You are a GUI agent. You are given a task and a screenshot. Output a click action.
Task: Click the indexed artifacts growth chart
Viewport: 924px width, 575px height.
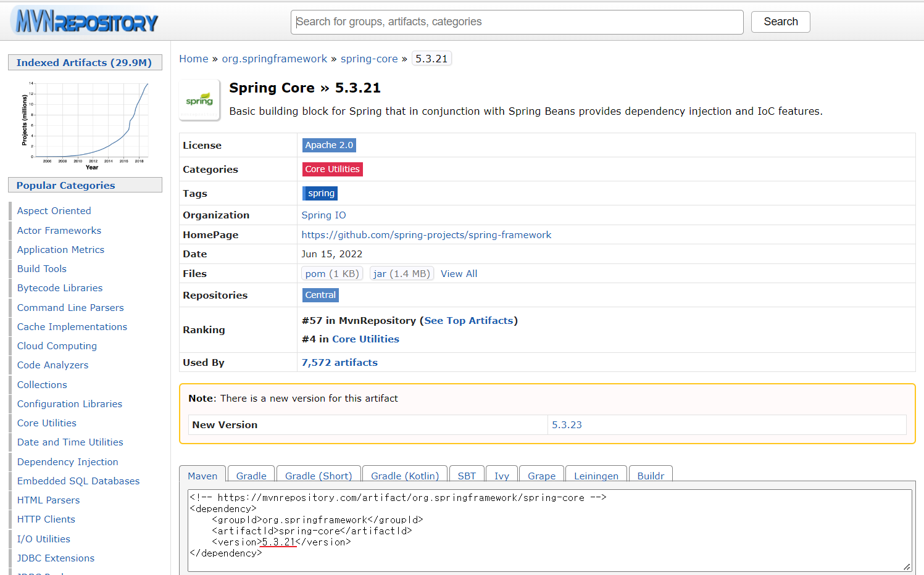85,125
